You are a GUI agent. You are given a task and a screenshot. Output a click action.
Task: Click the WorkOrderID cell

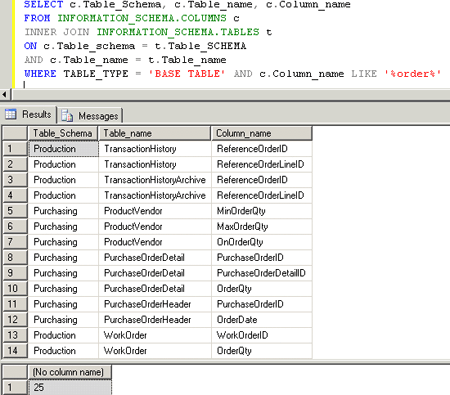click(x=262, y=335)
